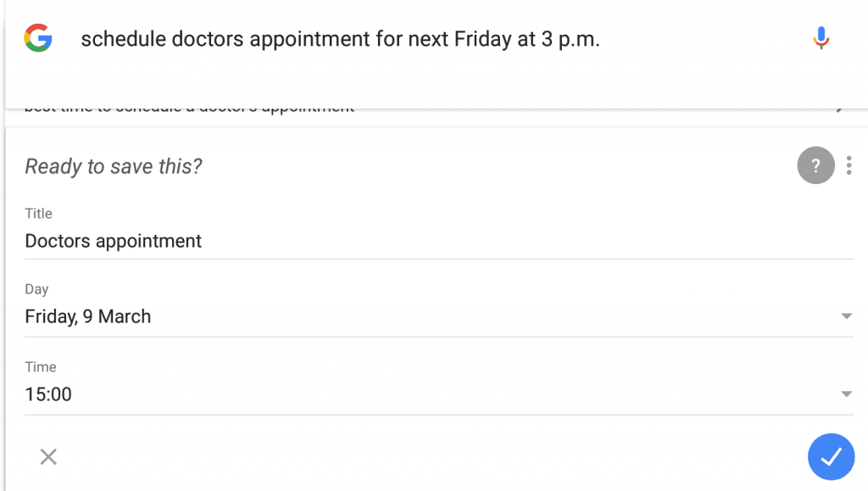Expand the Day dropdown arrow
This screenshot has height=491, width=868.
coord(845,316)
